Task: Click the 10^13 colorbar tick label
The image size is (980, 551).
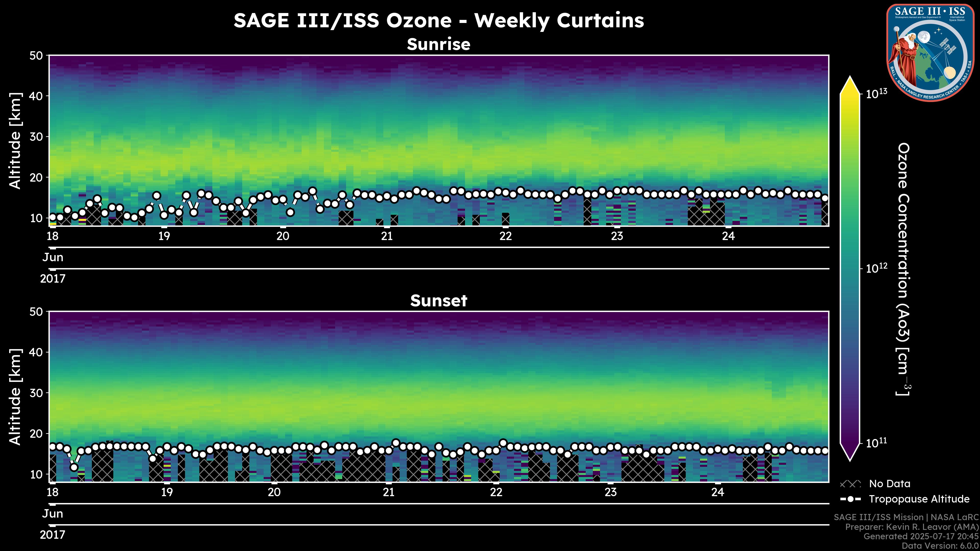Action: coord(877,94)
